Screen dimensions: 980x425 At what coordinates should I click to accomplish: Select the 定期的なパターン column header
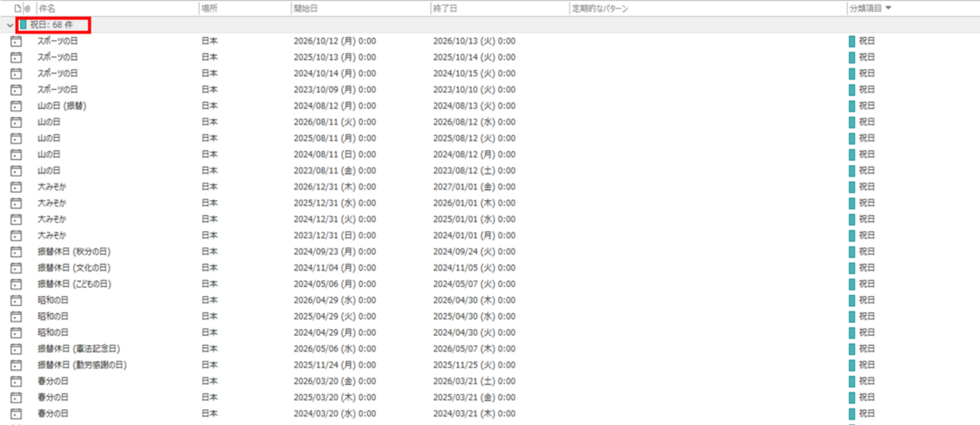[601, 8]
